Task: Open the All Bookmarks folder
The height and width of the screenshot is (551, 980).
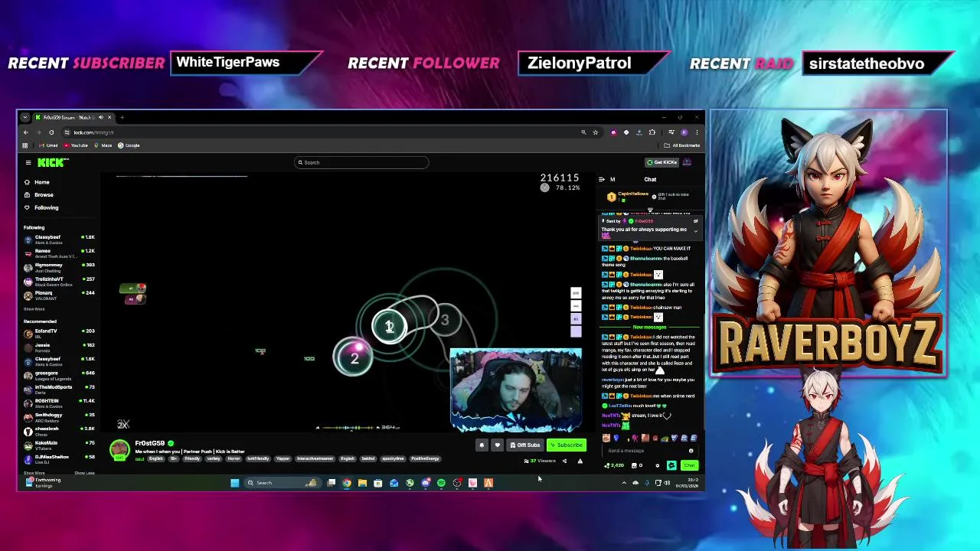Action: (681, 145)
